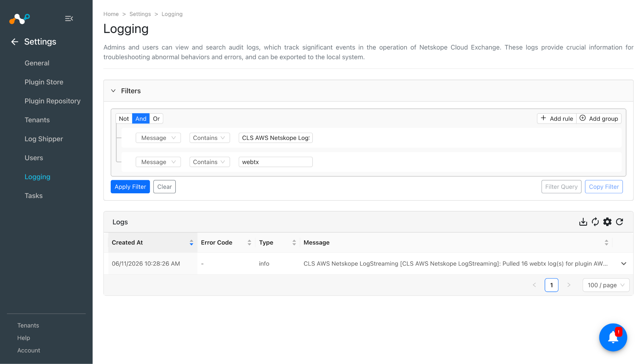644x364 pixels.
Task: Open Log Shipper settings
Action: 44,139
